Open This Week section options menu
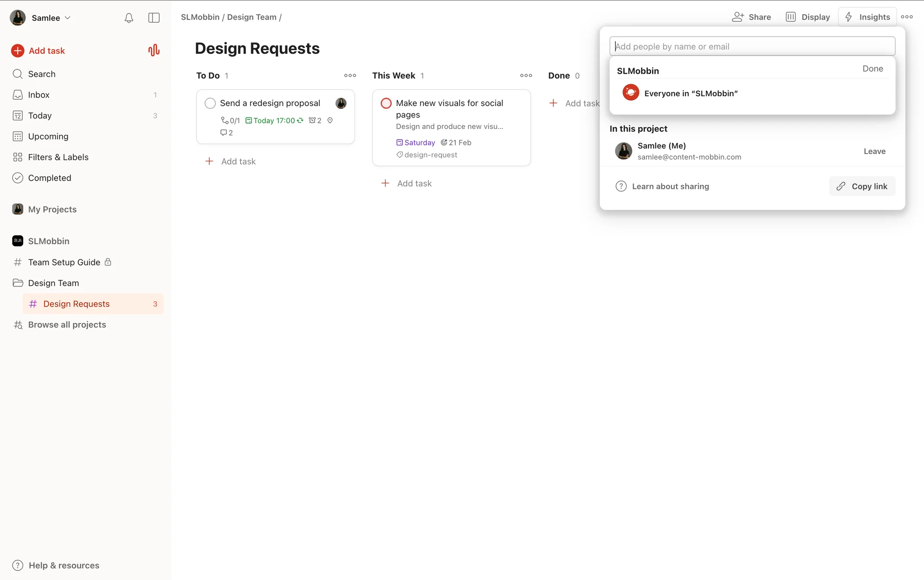This screenshot has height=580, width=924. coord(526,76)
